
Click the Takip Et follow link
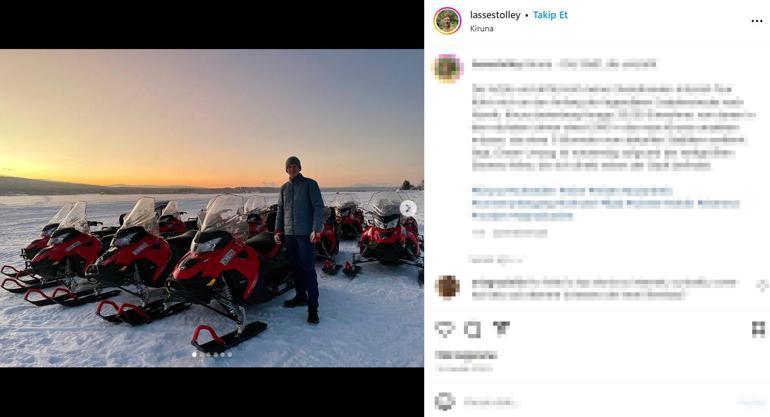[x=550, y=15]
